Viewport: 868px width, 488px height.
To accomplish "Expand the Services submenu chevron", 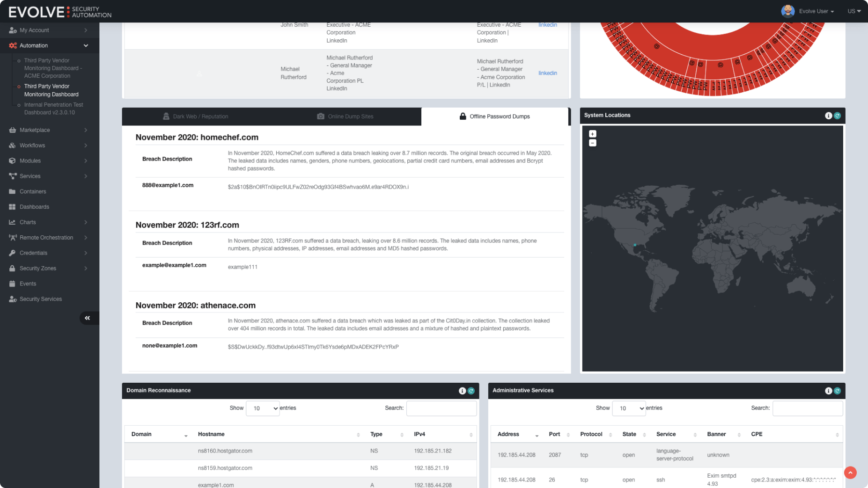I will coord(86,176).
